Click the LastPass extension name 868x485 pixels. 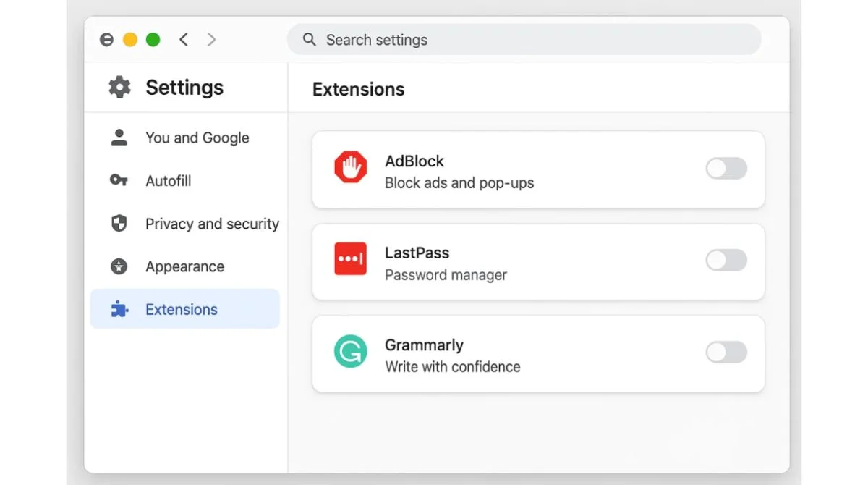click(x=417, y=253)
